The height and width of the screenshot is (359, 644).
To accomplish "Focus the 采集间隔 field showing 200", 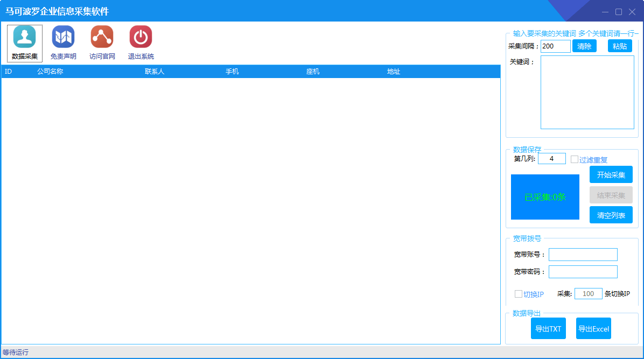I will pyautogui.click(x=555, y=46).
